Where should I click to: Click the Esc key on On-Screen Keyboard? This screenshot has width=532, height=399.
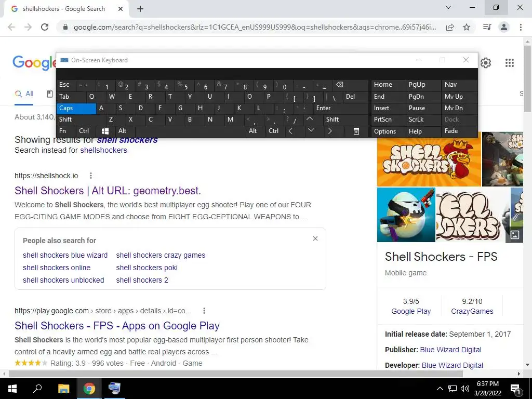[x=66, y=85]
